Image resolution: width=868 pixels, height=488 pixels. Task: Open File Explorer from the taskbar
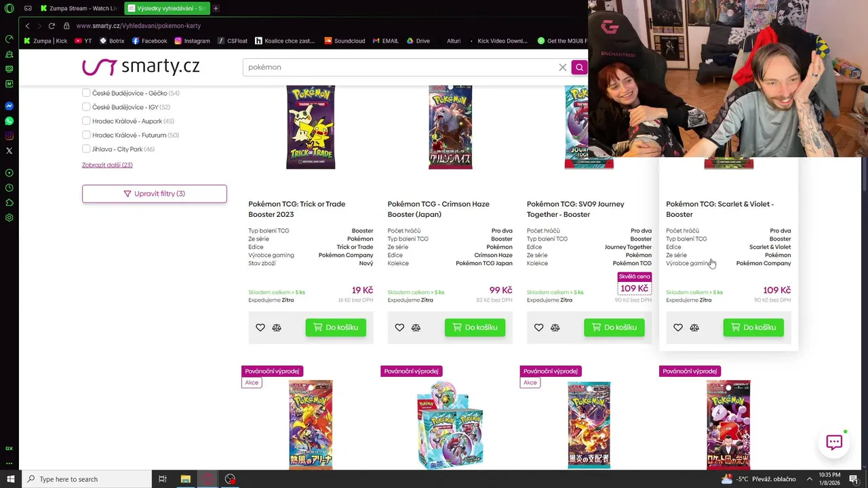pyautogui.click(x=185, y=479)
